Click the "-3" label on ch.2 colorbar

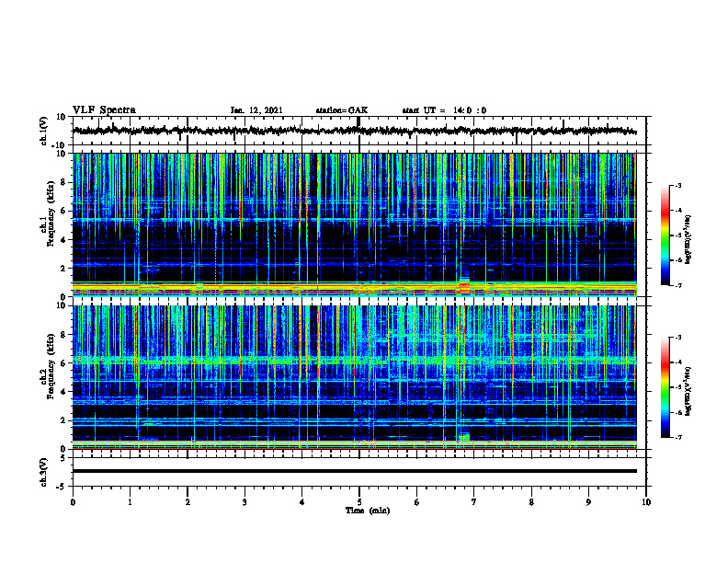pyautogui.click(x=677, y=338)
